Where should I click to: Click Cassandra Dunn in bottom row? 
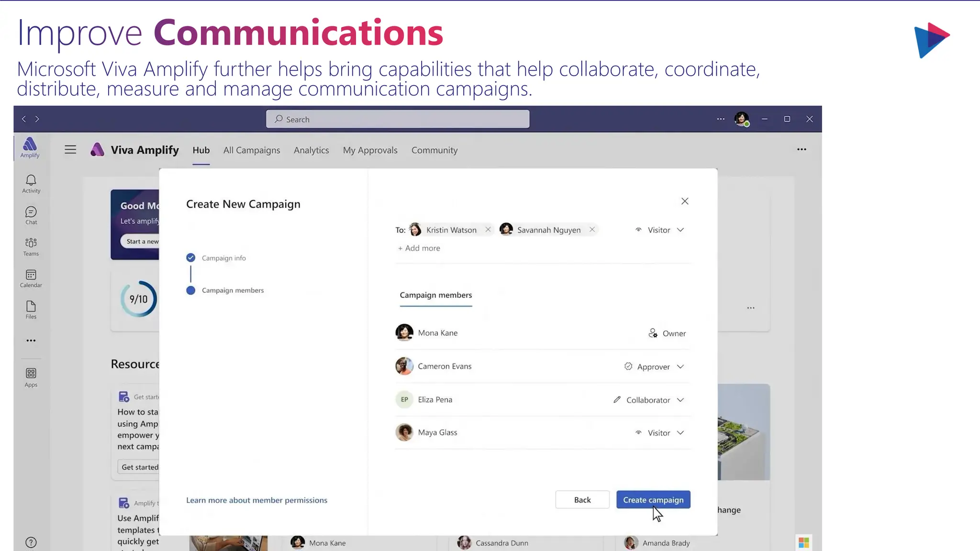pos(493,543)
